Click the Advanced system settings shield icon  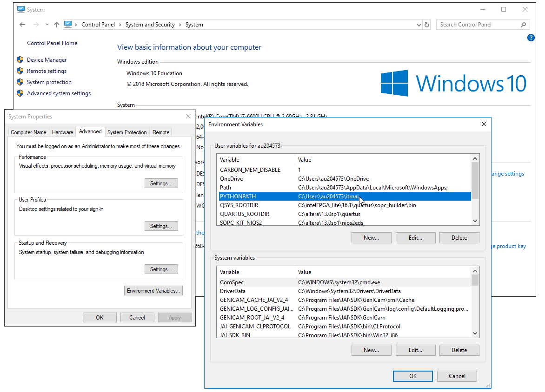click(x=20, y=93)
